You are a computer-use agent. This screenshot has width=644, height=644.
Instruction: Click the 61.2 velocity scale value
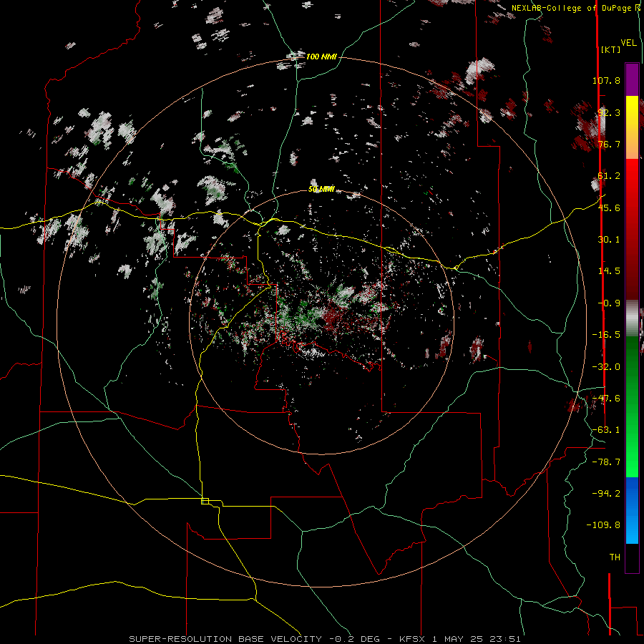[x=609, y=176]
